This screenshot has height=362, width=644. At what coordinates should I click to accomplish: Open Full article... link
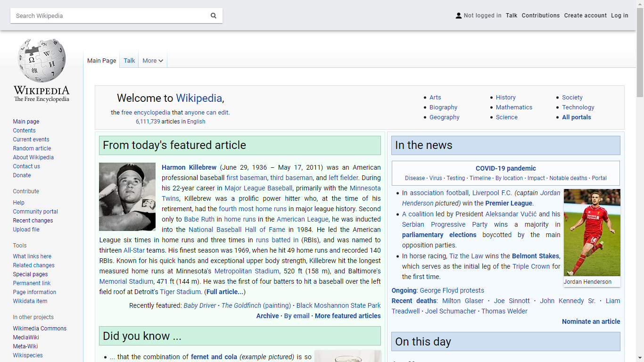[x=225, y=292]
